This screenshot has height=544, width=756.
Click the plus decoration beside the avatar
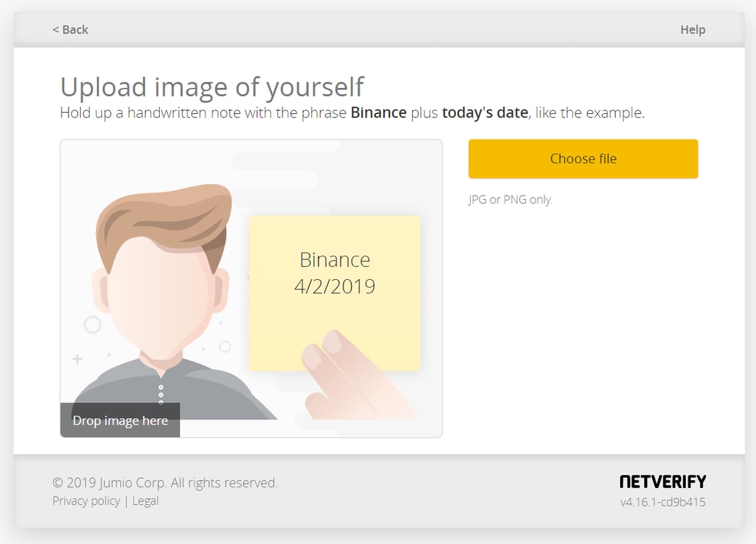click(77, 359)
